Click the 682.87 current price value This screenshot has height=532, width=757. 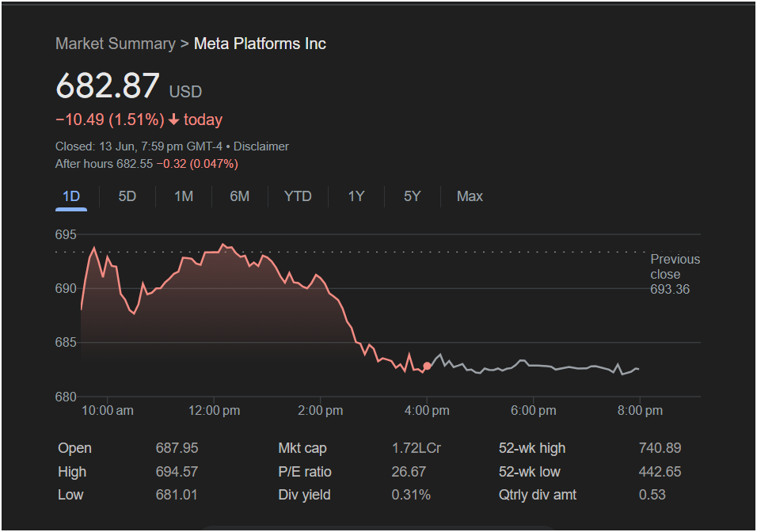[107, 86]
